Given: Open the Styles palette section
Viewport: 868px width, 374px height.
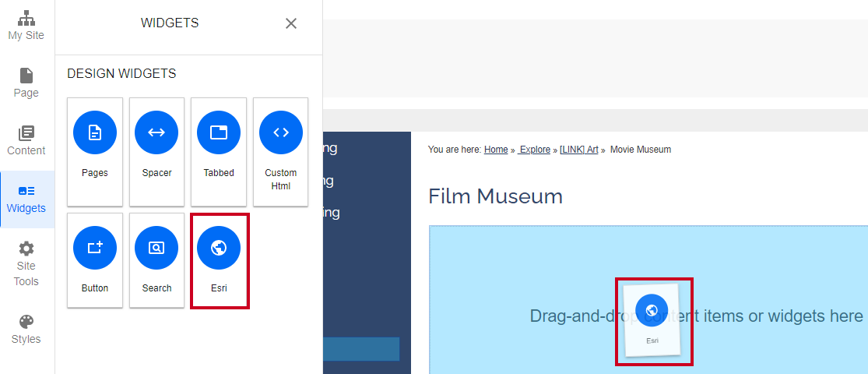Looking at the screenshot, I should [26, 330].
